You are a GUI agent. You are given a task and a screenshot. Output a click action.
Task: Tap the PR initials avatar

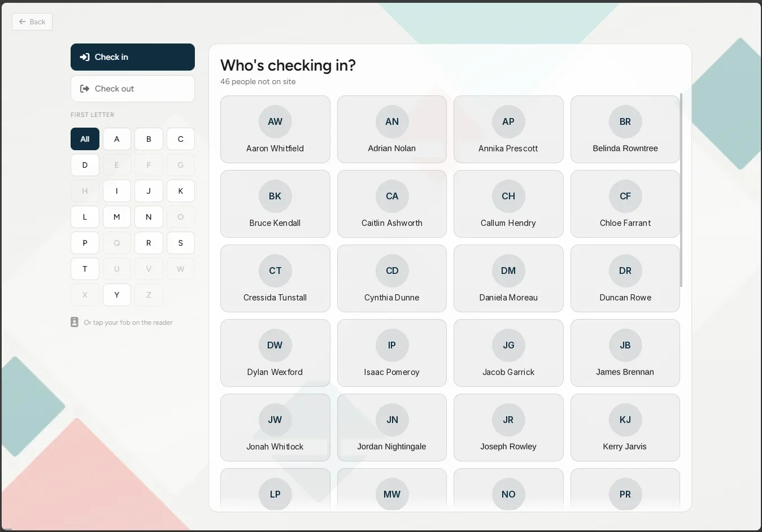pos(625,494)
